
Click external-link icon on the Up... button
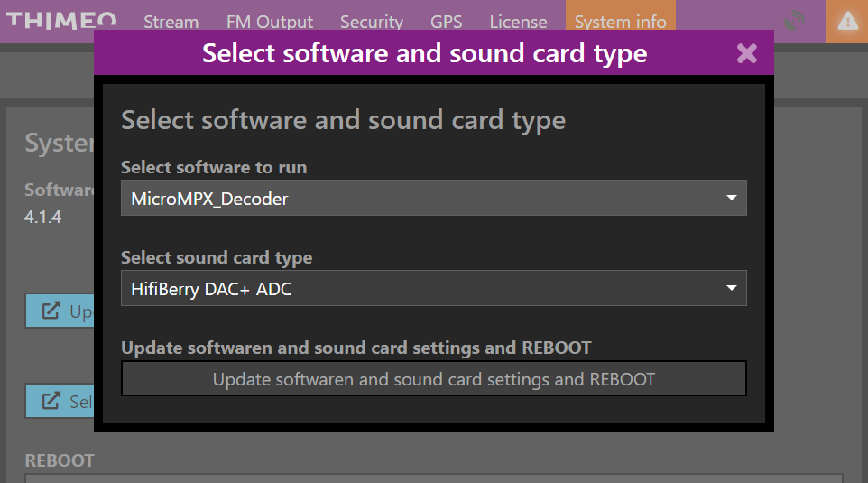point(52,311)
